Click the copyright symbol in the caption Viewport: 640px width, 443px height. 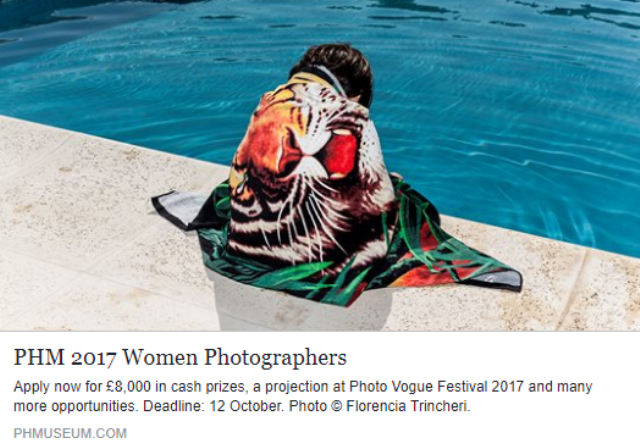pos(337,406)
